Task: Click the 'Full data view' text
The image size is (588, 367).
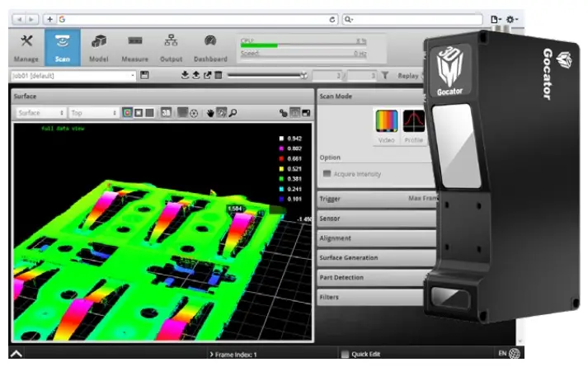Action: (x=63, y=129)
